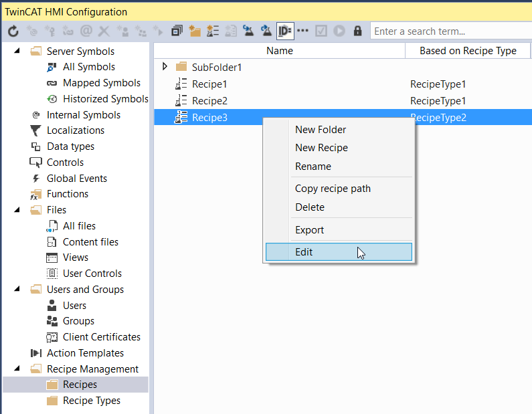Viewport: 532px width, 414px height.
Task: Toggle the ID display toolbar button
Action: pos(285,31)
